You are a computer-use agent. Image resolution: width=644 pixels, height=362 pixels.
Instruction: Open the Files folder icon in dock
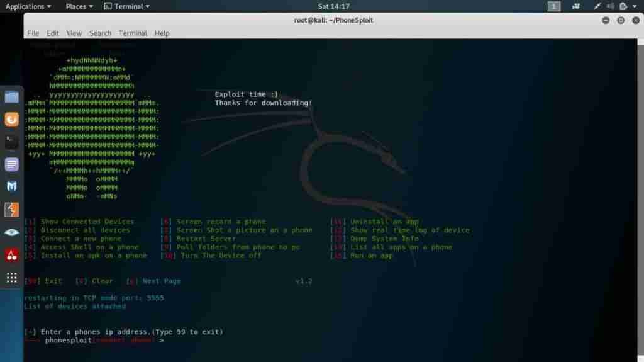click(x=11, y=97)
